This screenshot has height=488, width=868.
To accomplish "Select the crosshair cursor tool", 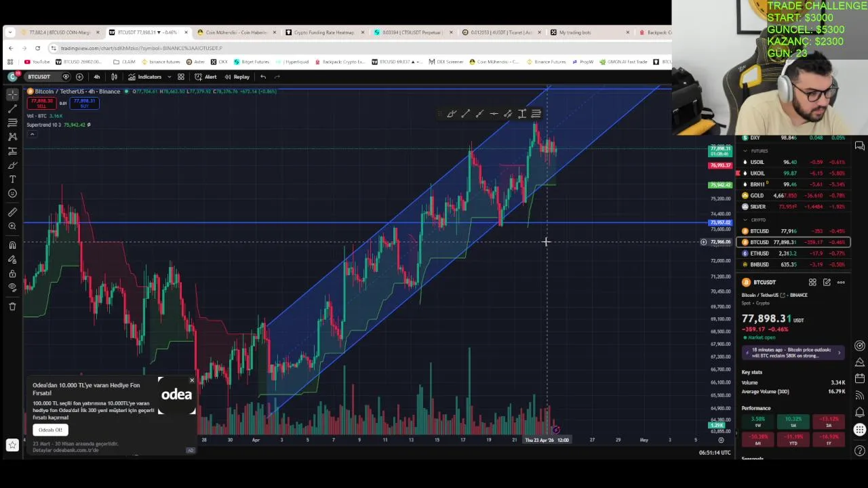I will point(12,94).
